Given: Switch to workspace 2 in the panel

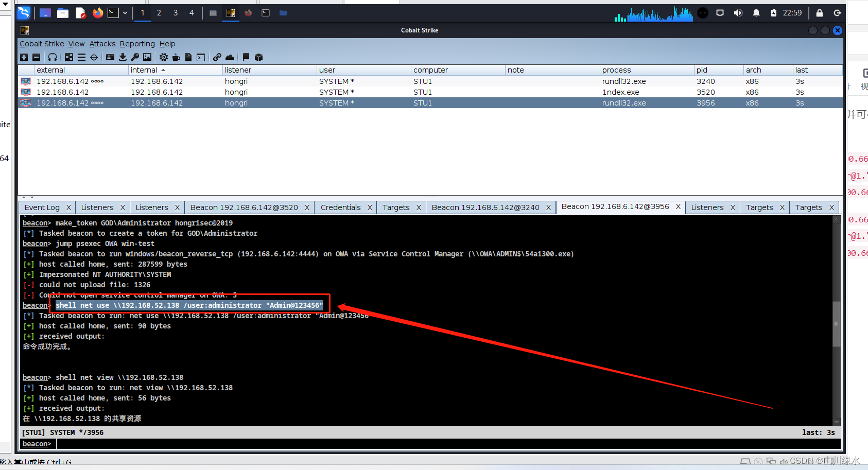Looking at the screenshot, I should [159, 13].
